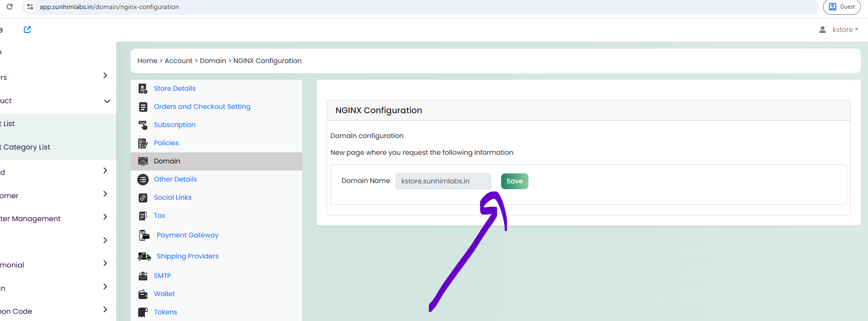The image size is (868, 321).
Task: Click the Domain icon in settings list
Action: tap(143, 161)
